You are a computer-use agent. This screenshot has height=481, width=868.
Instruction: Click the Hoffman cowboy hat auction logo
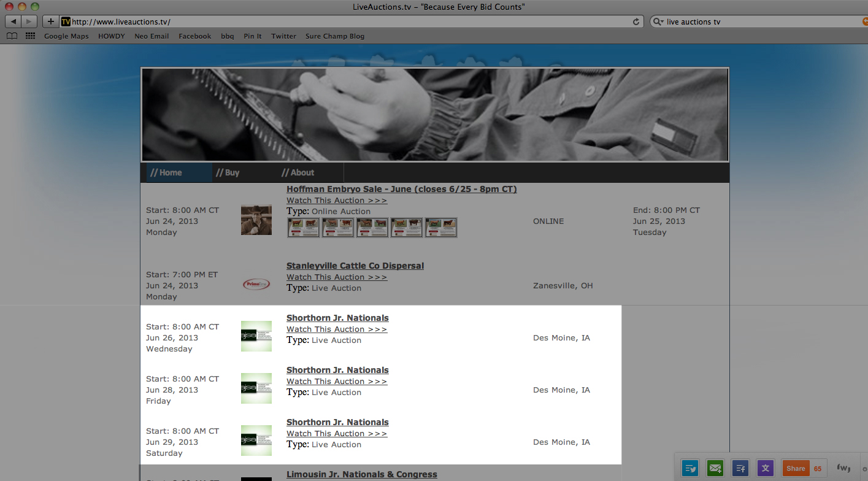(x=256, y=220)
